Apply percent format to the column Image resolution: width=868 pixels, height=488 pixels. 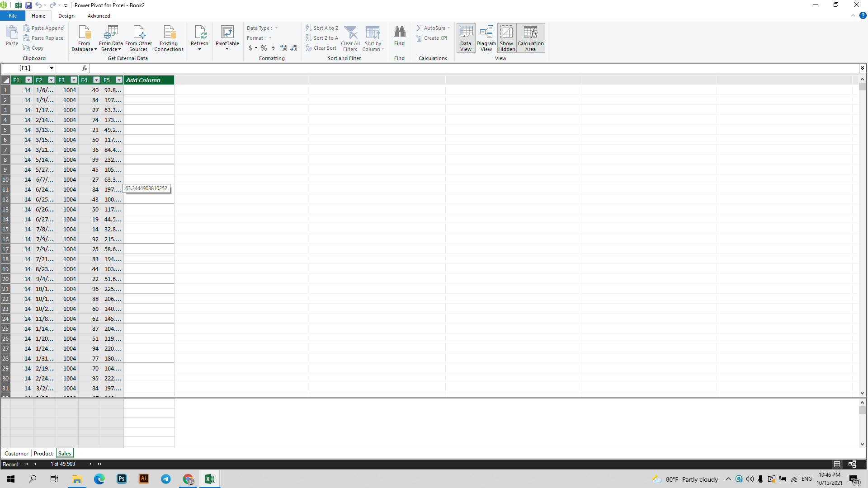point(264,48)
